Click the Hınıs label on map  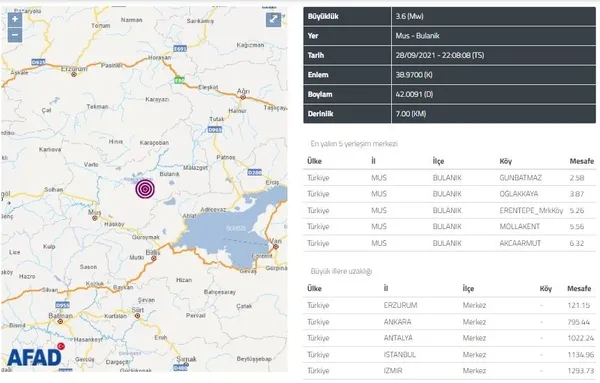point(116,142)
